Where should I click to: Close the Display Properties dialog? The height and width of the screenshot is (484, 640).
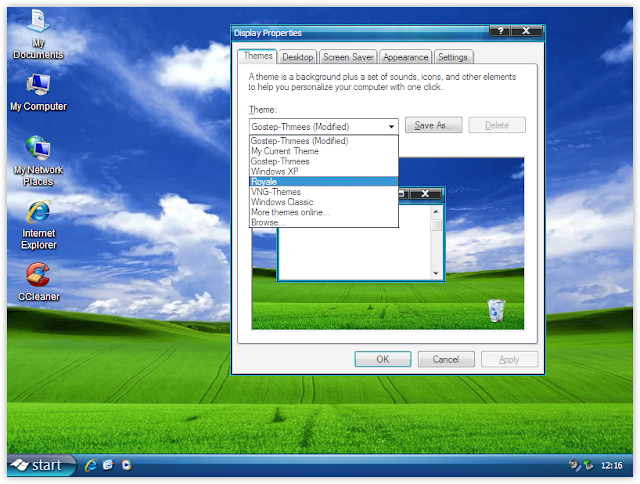(x=526, y=31)
